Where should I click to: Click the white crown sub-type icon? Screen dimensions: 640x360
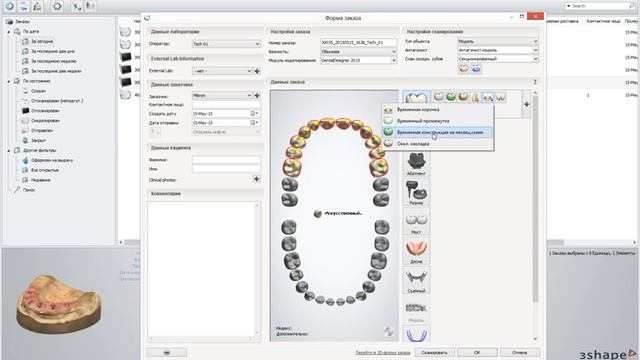[x=439, y=97]
